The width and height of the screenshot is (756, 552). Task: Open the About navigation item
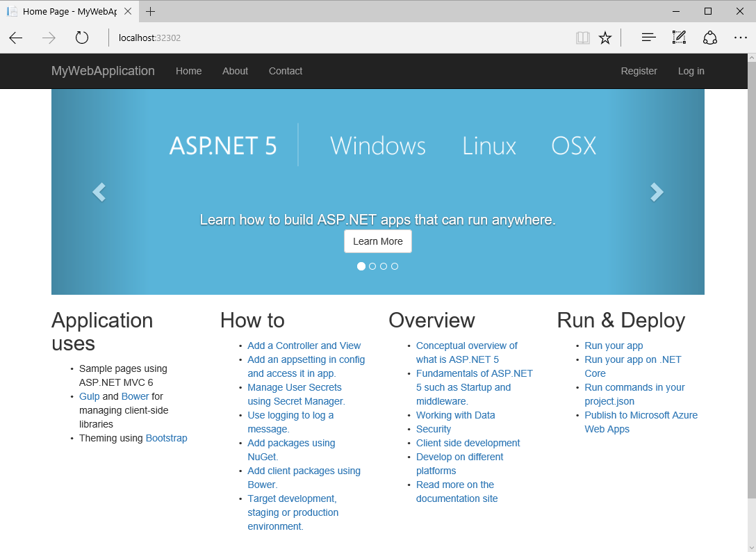click(x=235, y=71)
